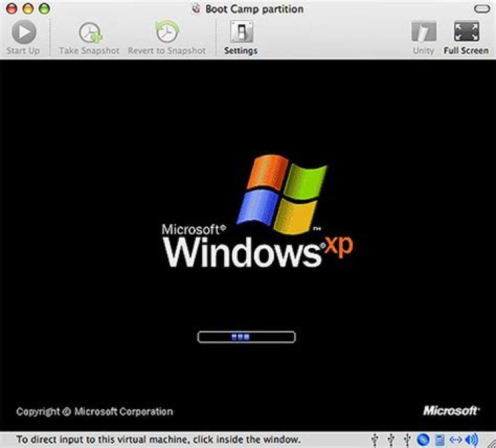The height and width of the screenshot is (448, 496).
Task: Click the Start Up play button
Action: click(x=23, y=32)
